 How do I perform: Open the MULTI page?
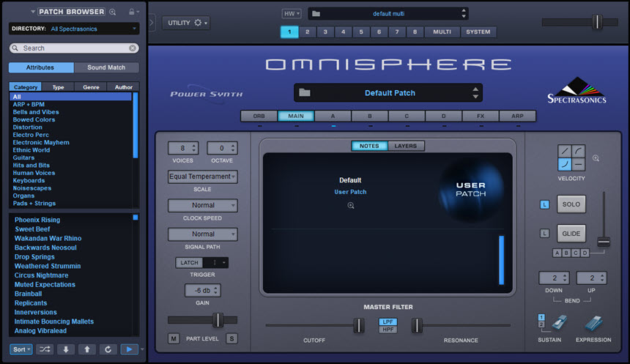(x=442, y=31)
